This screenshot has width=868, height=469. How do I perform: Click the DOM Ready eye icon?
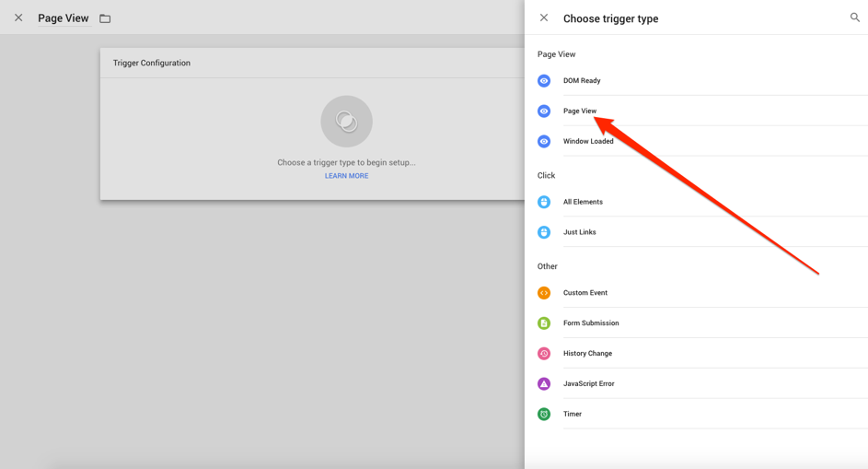pyautogui.click(x=544, y=81)
